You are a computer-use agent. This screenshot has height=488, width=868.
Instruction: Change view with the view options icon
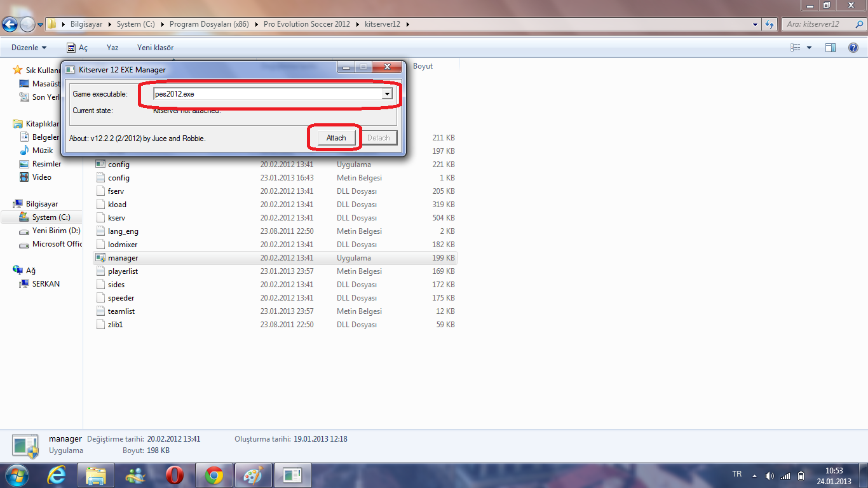point(795,48)
